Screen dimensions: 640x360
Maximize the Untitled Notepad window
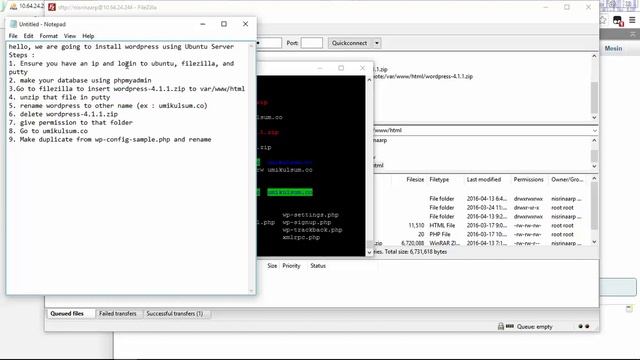(224, 24)
